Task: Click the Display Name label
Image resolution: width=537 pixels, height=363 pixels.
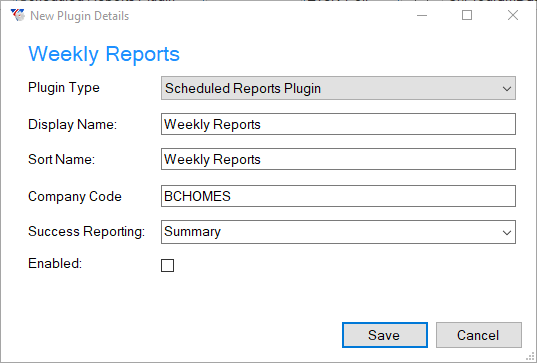Action: tap(73, 124)
